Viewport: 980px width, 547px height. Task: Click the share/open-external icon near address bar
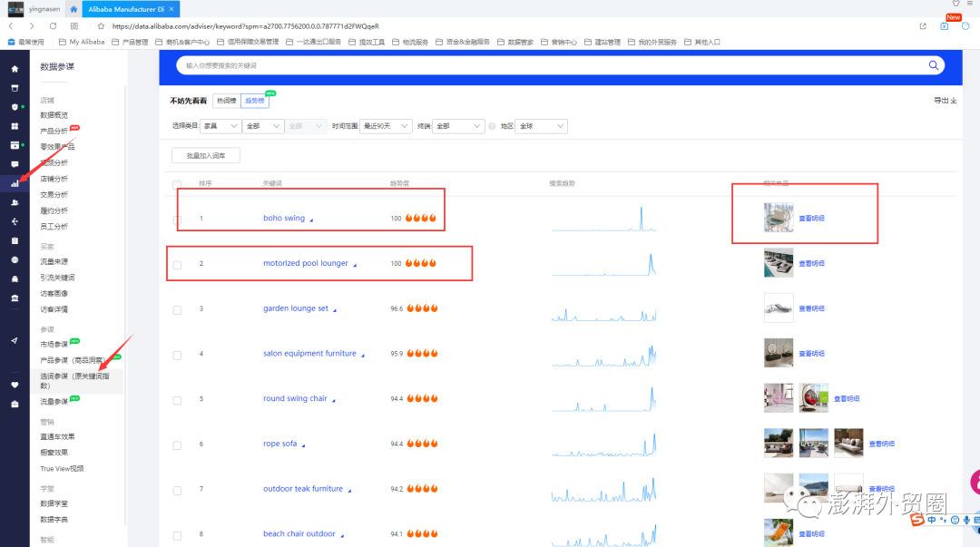(923, 26)
